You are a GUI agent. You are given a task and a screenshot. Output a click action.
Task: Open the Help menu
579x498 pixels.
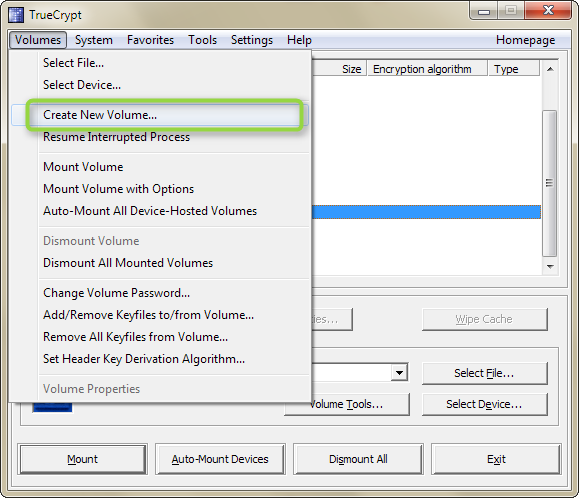(x=299, y=40)
